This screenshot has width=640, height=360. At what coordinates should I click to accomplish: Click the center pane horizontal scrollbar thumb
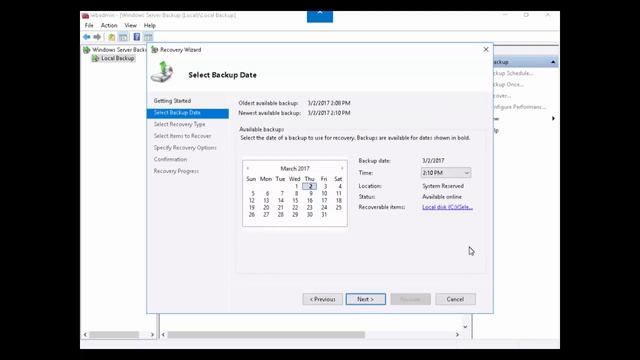click(266, 335)
